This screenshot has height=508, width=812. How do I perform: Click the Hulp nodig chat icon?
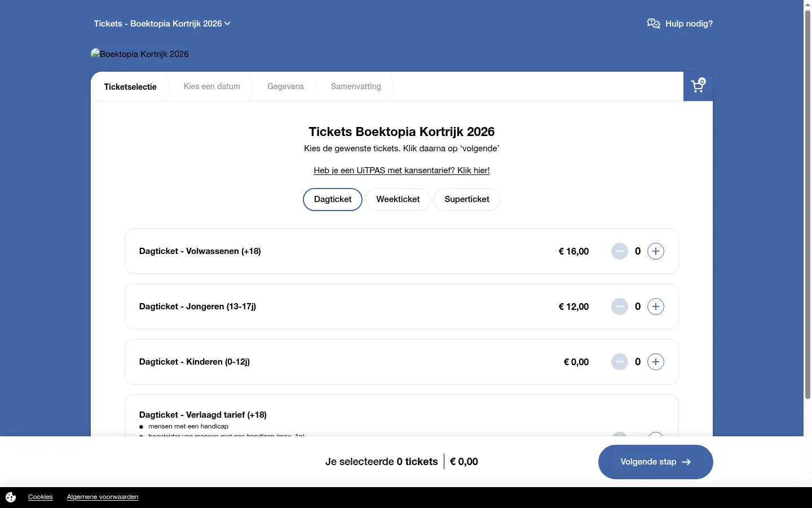tap(654, 24)
